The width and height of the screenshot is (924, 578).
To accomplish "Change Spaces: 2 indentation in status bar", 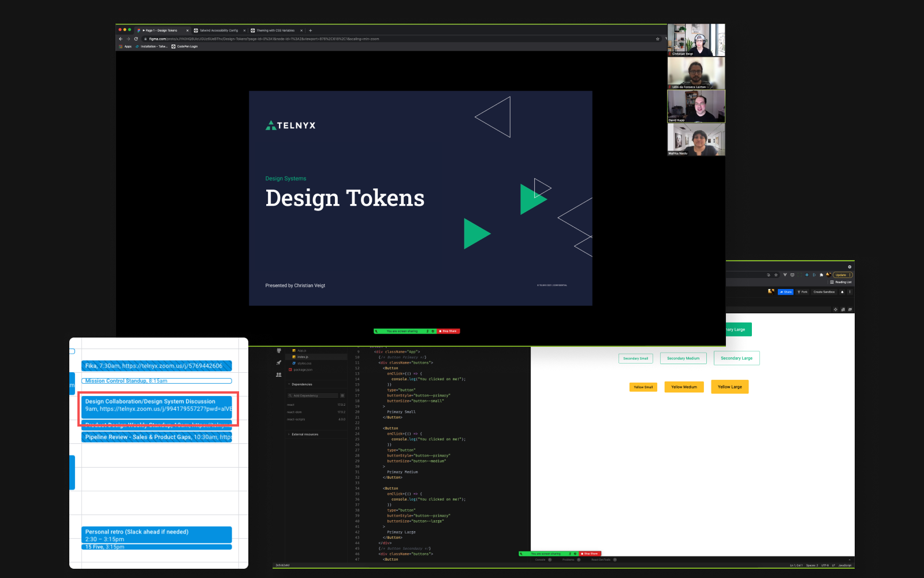I will coord(812,565).
